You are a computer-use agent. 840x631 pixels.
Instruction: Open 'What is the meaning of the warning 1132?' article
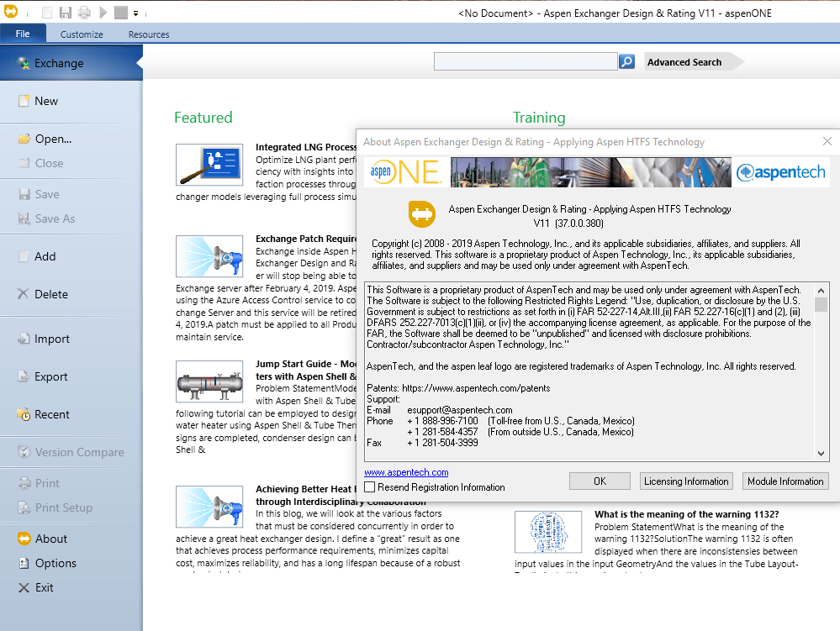pyautogui.click(x=686, y=514)
